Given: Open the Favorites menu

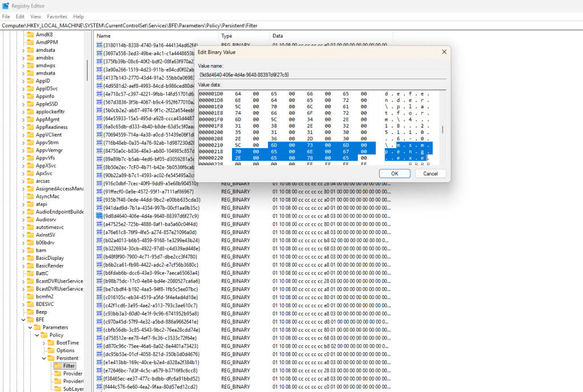Looking at the screenshot, I should [x=57, y=17].
